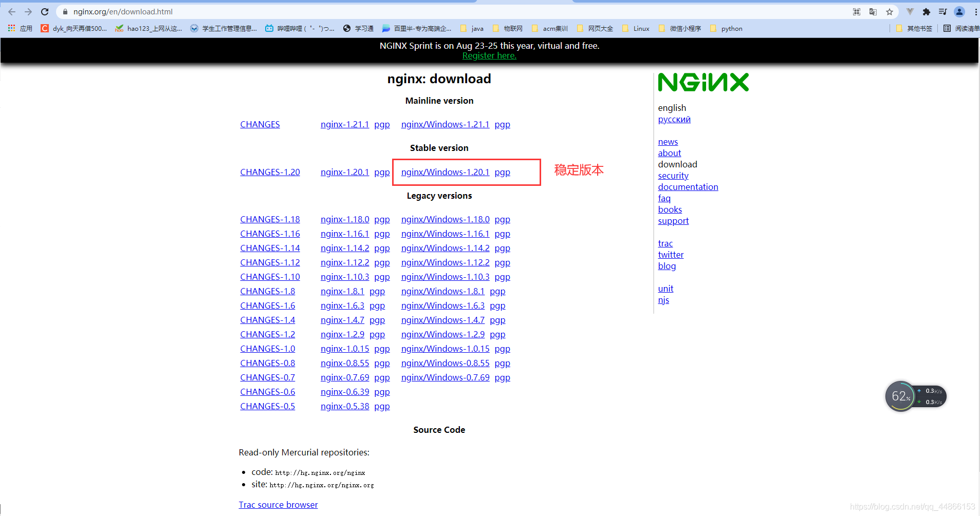Download nginx-1.14.2 source
The height and width of the screenshot is (516, 980).
click(x=345, y=248)
